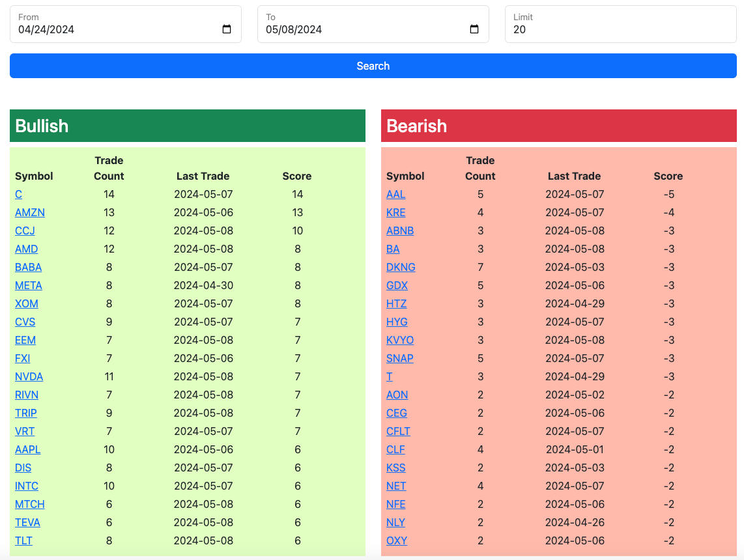The width and height of the screenshot is (744, 560).
Task: Open the ABNB symbol link
Action: (x=400, y=231)
